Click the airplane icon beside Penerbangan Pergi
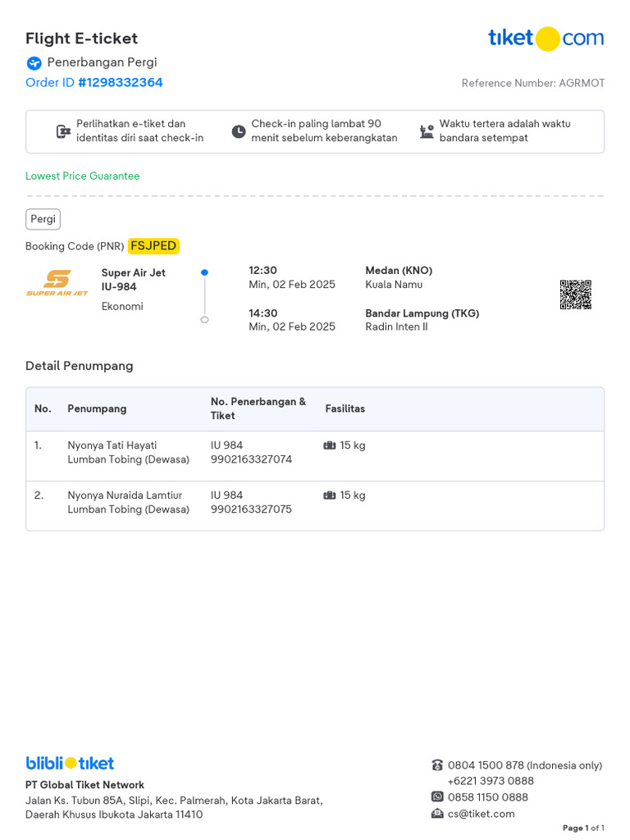 click(x=34, y=63)
